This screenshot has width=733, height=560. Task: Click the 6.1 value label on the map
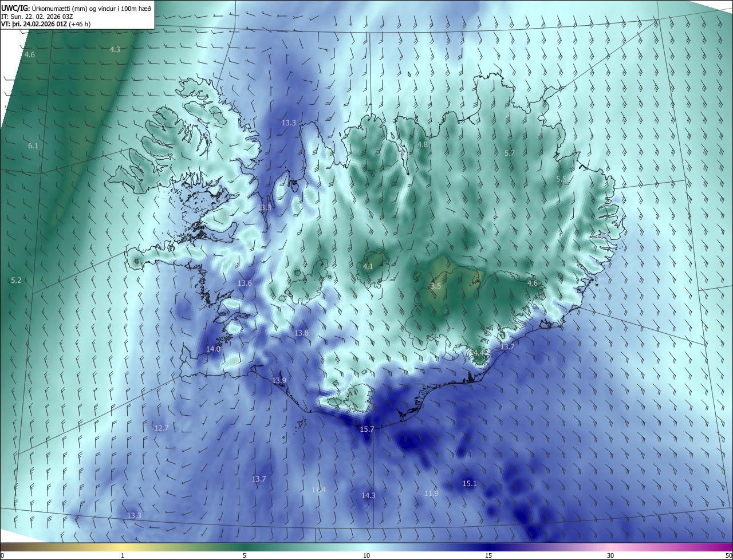(x=33, y=146)
